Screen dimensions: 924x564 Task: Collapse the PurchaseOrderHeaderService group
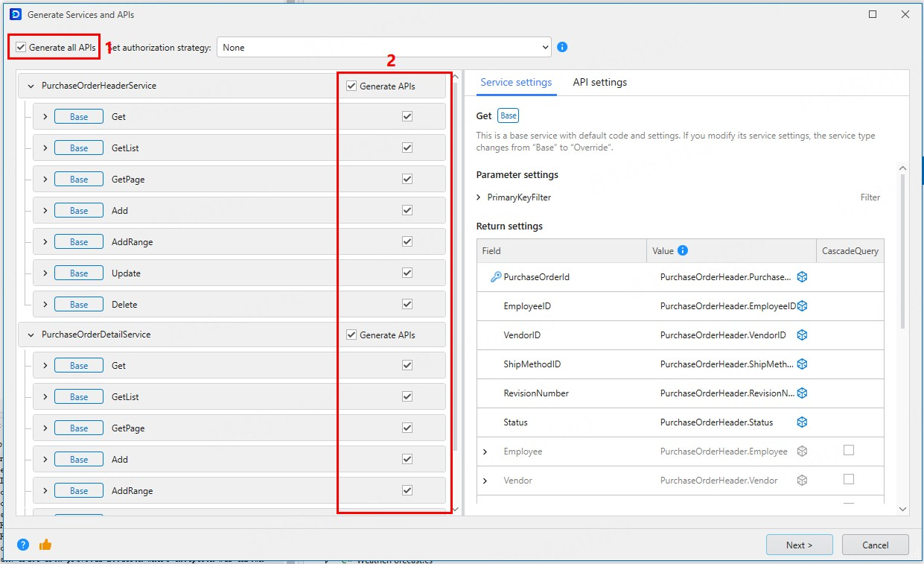coord(31,86)
